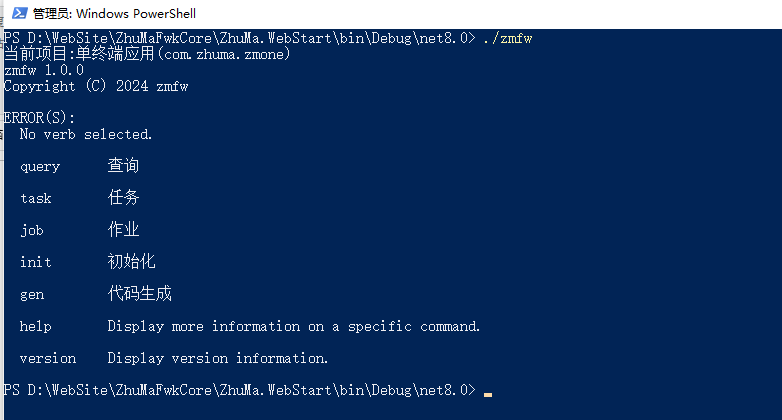
Task: Click the 'version' verb in the list
Action: click(48, 358)
